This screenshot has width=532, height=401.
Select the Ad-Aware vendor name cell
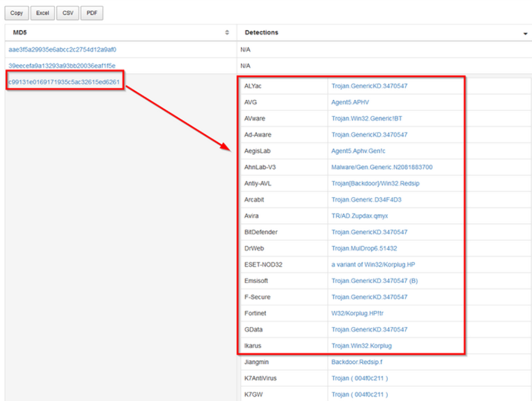(x=284, y=135)
